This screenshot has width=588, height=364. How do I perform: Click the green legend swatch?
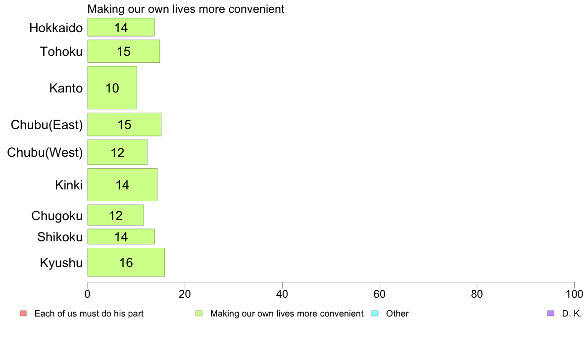(x=199, y=314)
